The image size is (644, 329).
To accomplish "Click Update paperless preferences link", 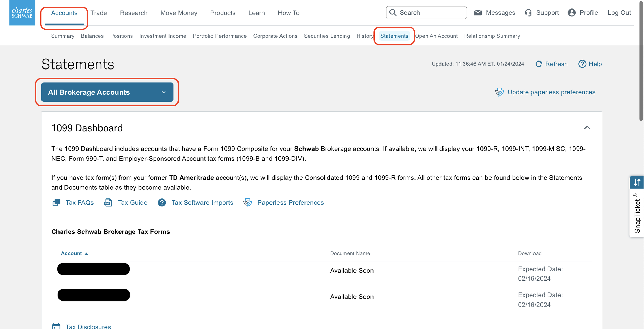I will (x=551, y=92).
